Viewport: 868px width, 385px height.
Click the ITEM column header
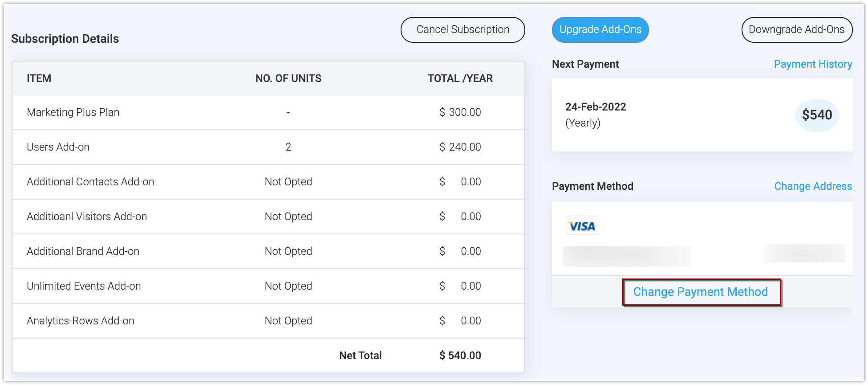point(39,78)
